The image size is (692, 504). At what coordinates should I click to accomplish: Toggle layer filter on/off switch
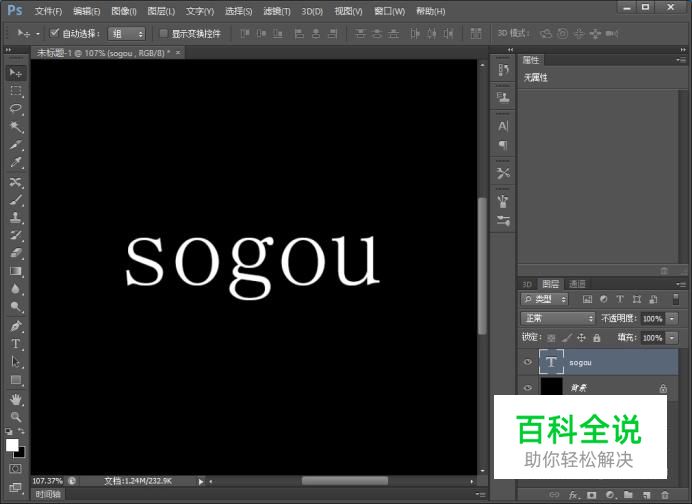675,299
